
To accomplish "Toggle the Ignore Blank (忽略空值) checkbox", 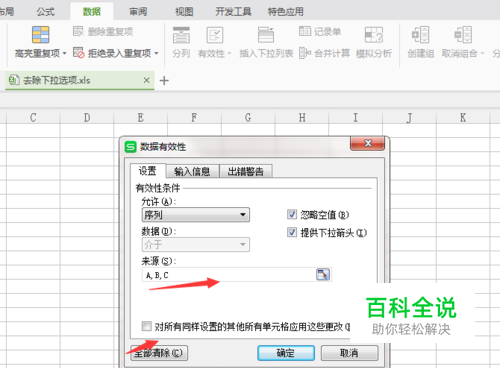I will point(292,214).
